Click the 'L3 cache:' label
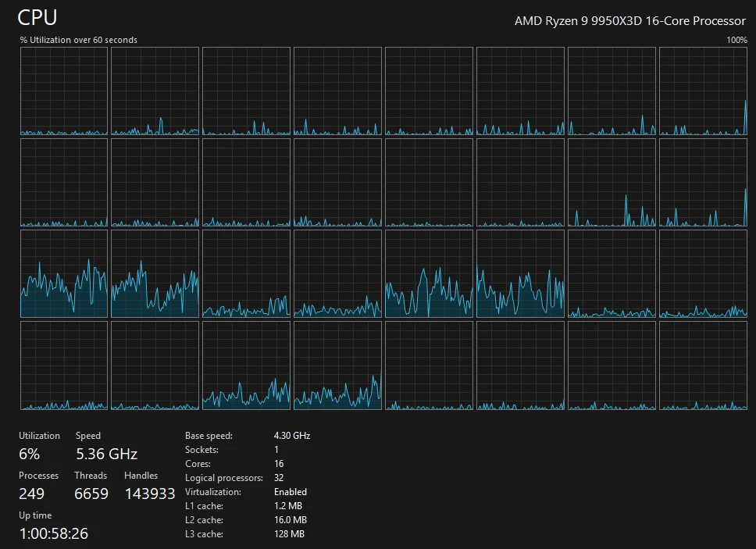This screenshot has height=549, width=756. (204, 534)
